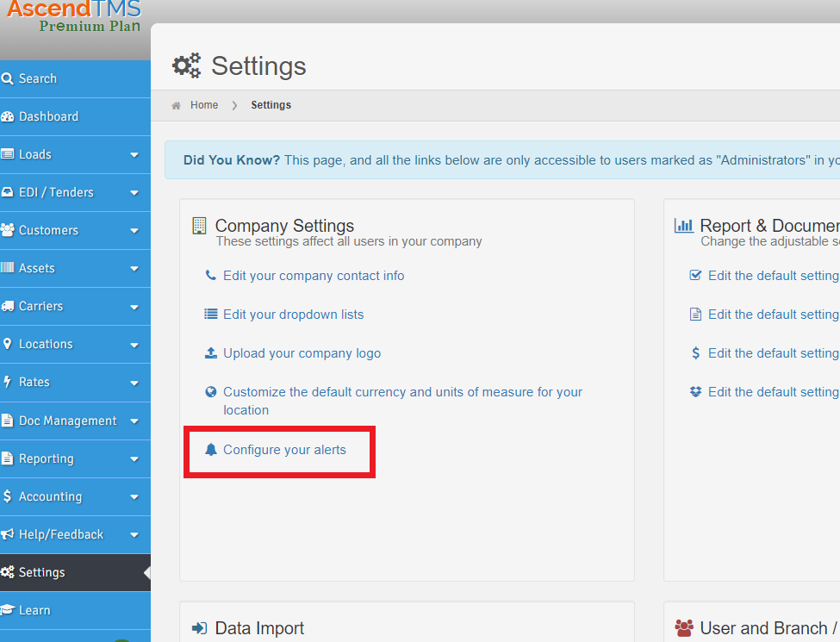Click the checkmark icon in report settings

click(695, 276)
